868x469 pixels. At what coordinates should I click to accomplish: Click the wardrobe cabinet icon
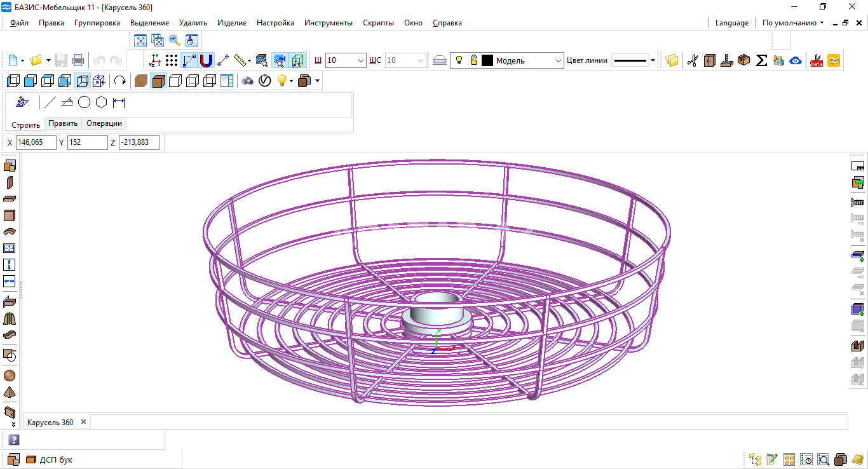coord(710,60)
